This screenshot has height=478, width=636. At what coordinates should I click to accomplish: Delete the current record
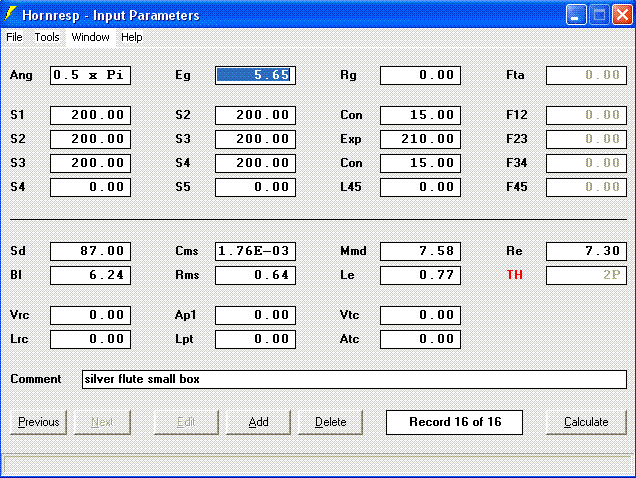click(x=331, y=422)
